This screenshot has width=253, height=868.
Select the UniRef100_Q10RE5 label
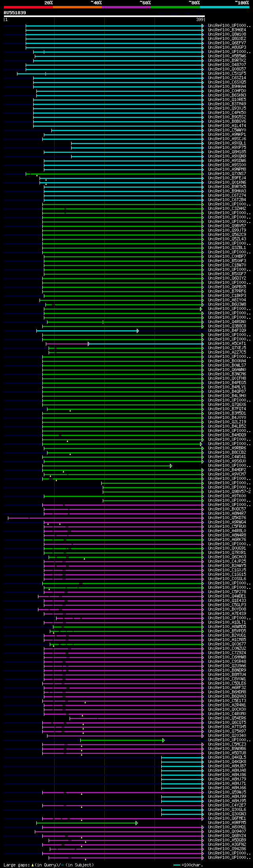point(227,99)
